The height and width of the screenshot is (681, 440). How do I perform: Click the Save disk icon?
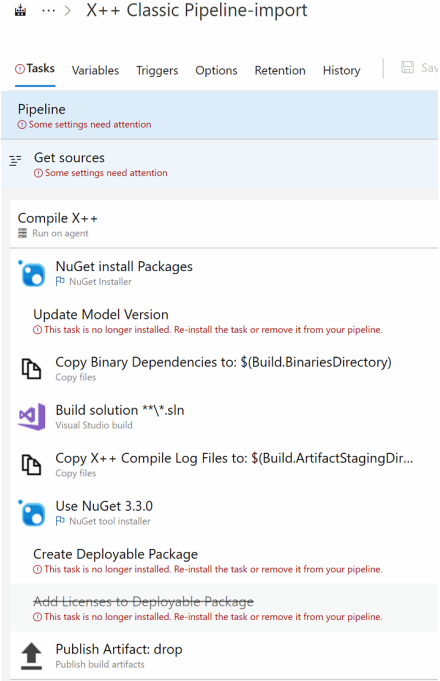(x=407, y=67)
